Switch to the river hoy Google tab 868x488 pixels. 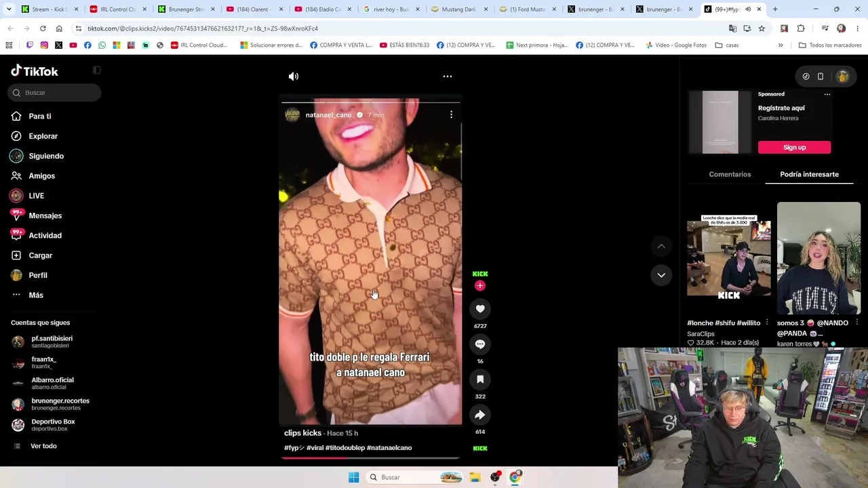coord(391,9)
